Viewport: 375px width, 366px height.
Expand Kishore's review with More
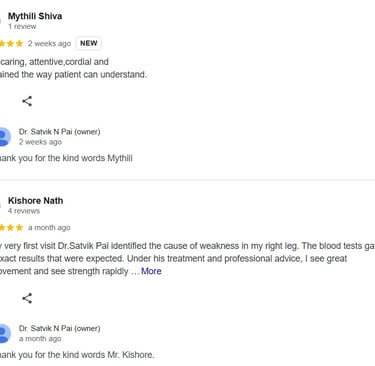[151, 271]
